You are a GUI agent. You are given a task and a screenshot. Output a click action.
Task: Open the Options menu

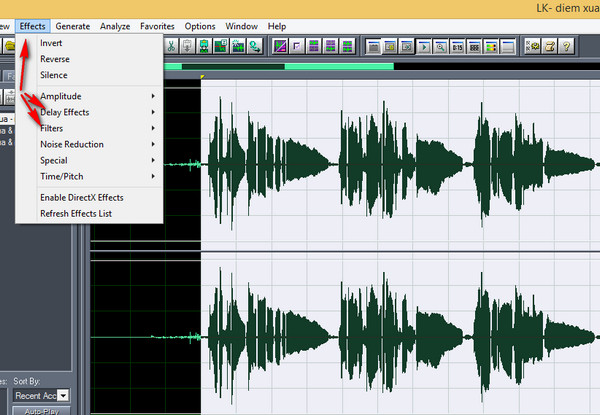[x=200, y=26]
